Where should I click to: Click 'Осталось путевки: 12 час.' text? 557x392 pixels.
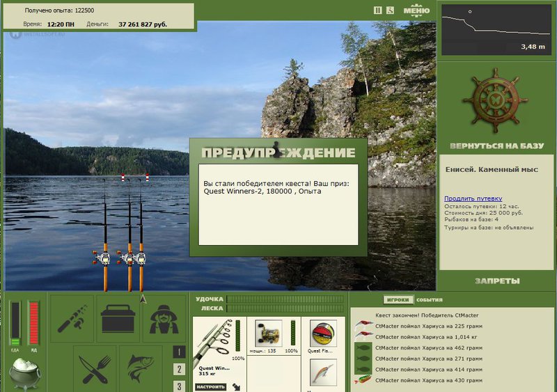[x=481, y=207]
